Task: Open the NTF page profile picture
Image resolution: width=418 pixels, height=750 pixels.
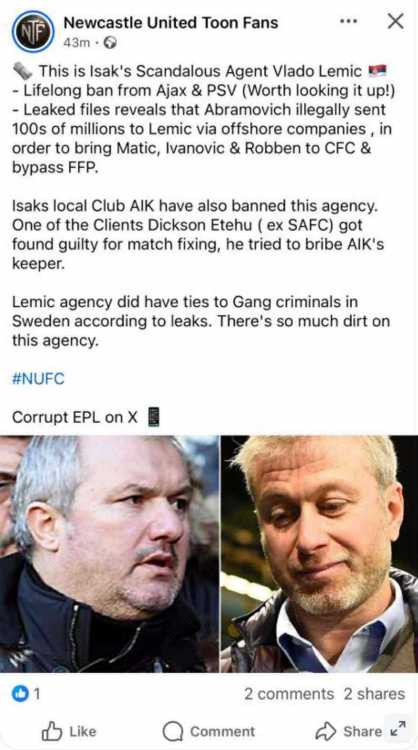Action: (33, 31)
